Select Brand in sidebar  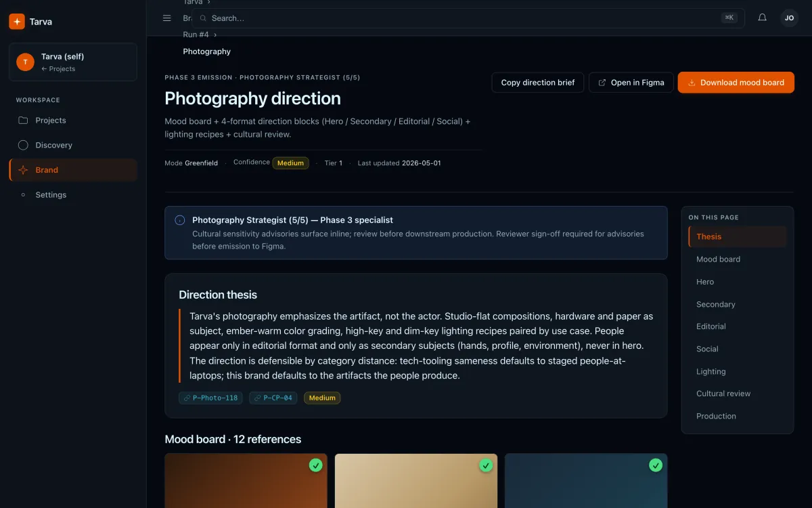click(x=73, y=170)
